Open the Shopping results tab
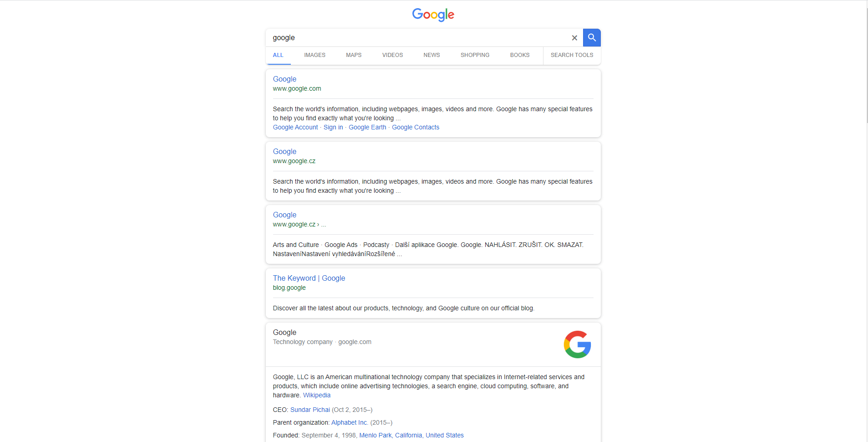868x442 pixels. pos(475,55)
